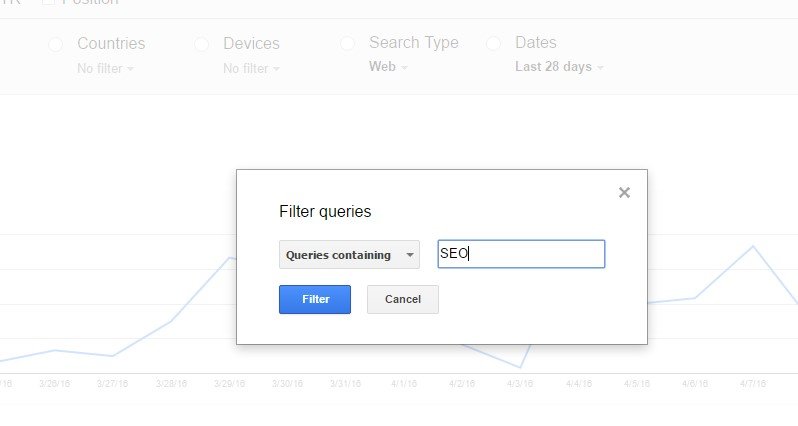Open the Web search type dropdown
This screenshot has width=798, height=426.
click(388, 67)
